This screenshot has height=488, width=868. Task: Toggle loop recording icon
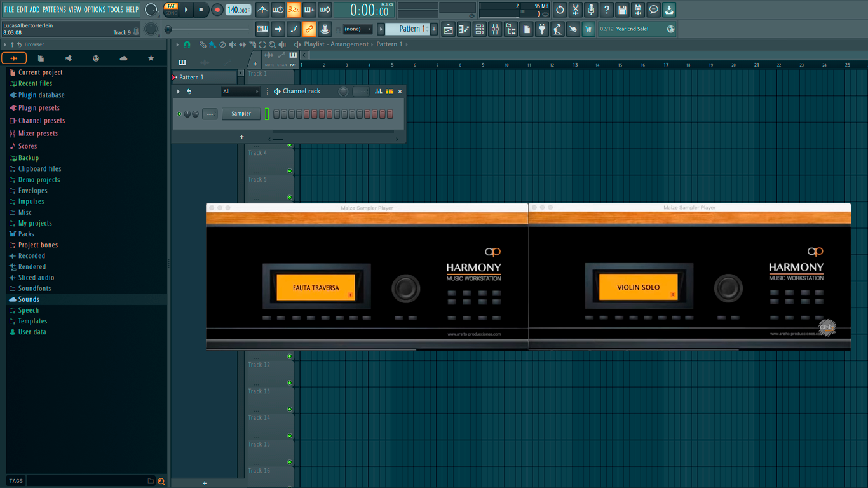[325, 10]
